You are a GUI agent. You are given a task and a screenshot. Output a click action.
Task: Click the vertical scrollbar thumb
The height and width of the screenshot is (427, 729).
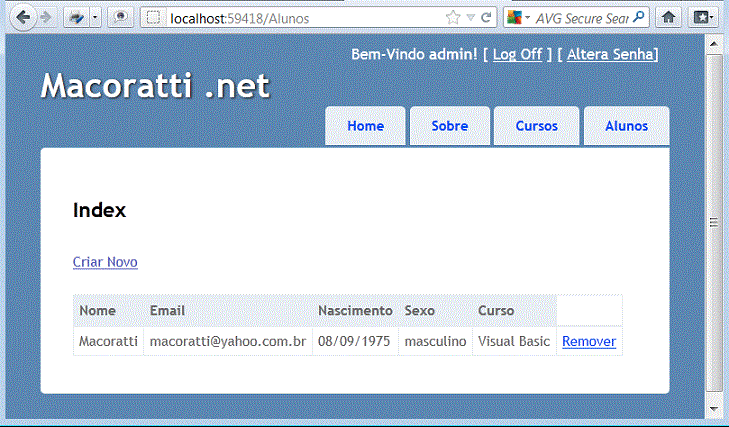[x=714, y=223]
